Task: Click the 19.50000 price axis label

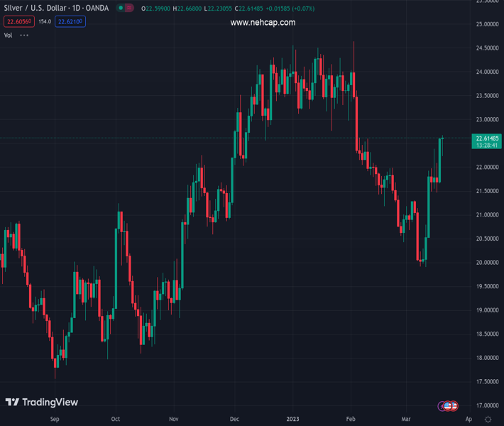Action: (487, 286)
